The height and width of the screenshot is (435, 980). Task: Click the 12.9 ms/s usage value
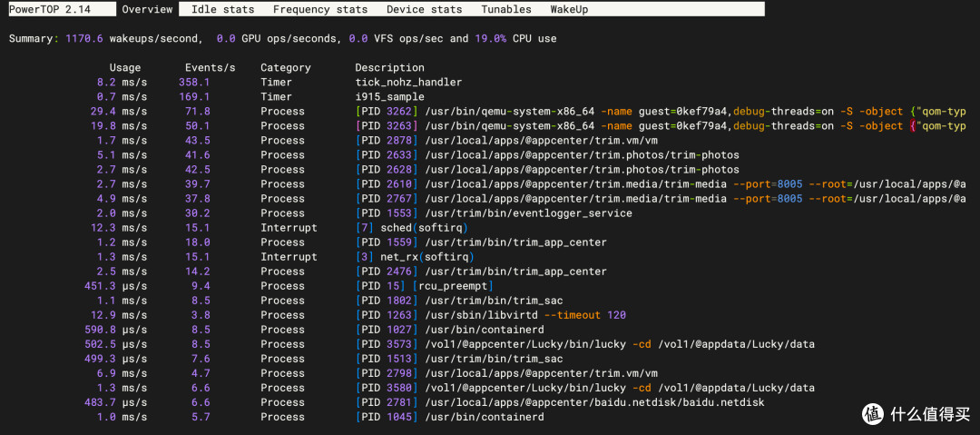pyautogui.click(x=119, y=315)
